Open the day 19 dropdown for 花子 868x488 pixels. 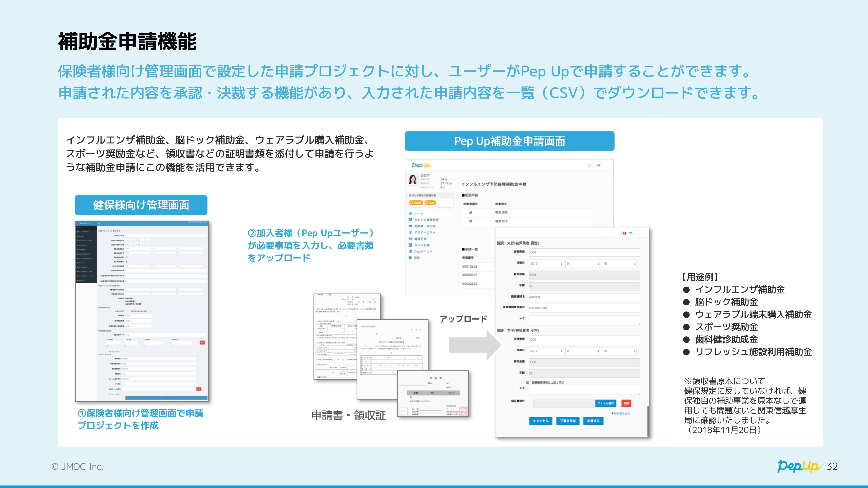point(619,351)
